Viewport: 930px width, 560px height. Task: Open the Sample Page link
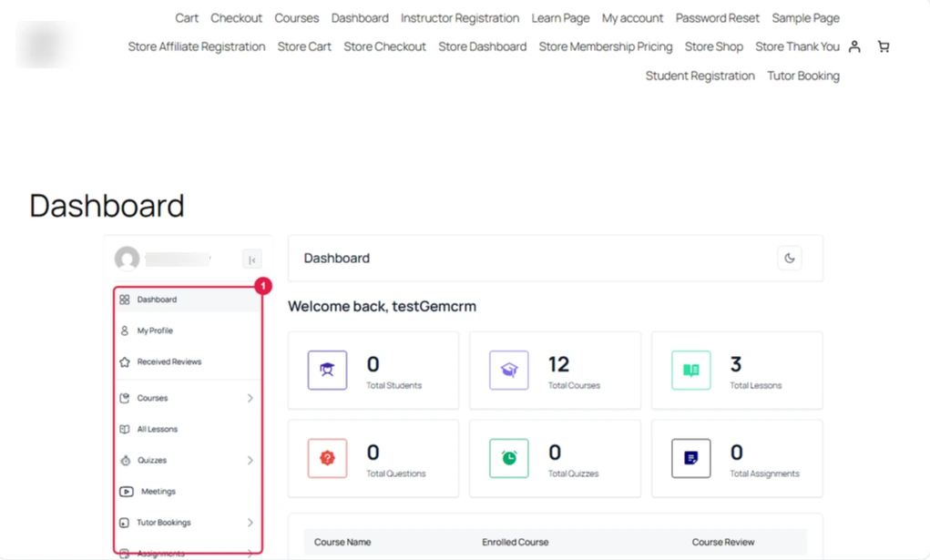(805, 18)
